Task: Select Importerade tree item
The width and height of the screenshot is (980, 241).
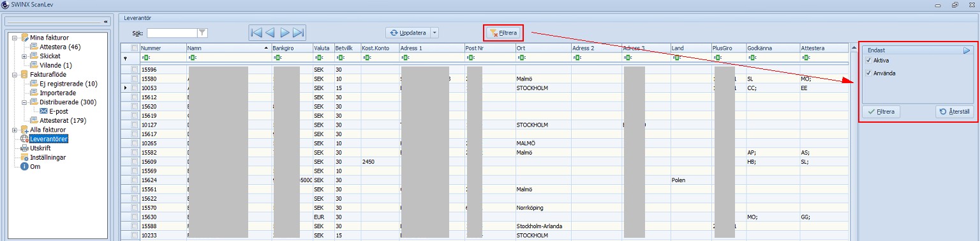Action: [58, 93]
